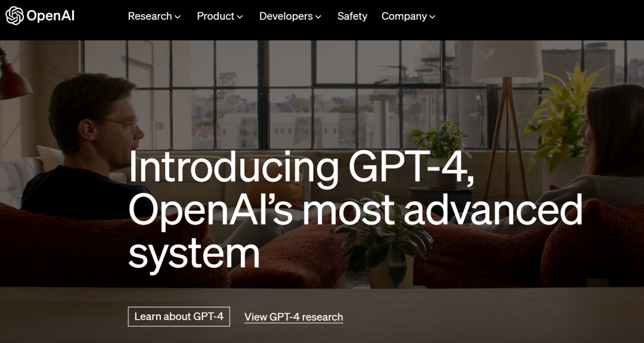Expand the Research dropdown chevron
This screenshot has height=343, width=644.
point(178,17)
